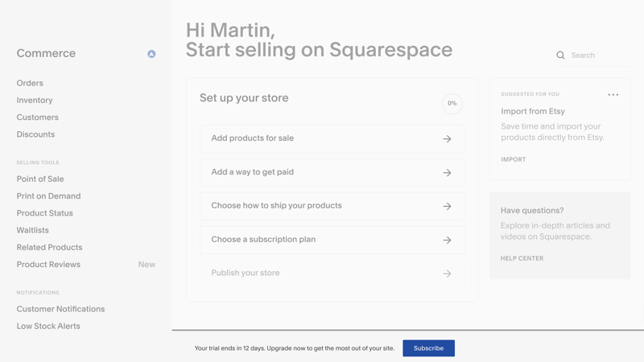Open Orders in the sidebar

pyautogui.click(x=30, y=83)
